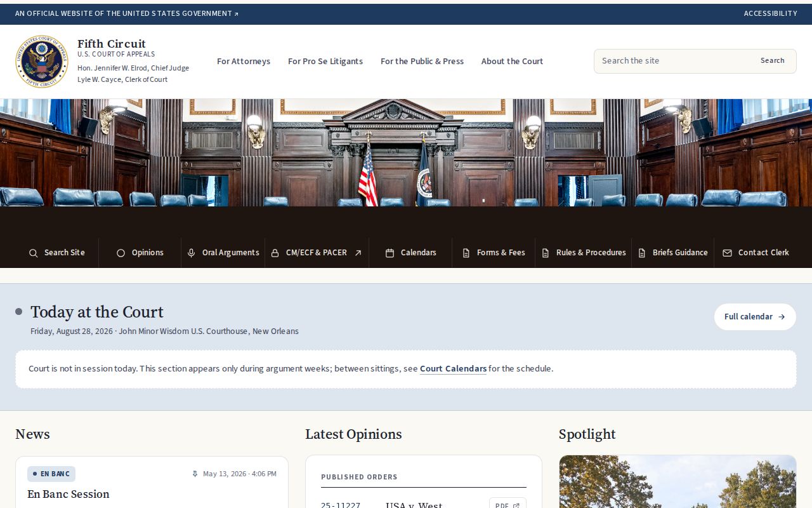Open the For Pro Se Litigants menu
Screen dimensions: 812x508
coord(325,62)
